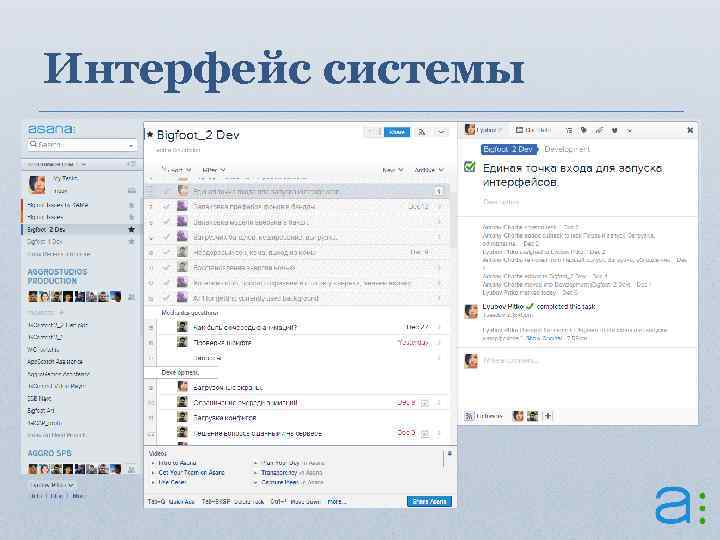Click the blue Share button in project header
The height and width of the screenshot is (540, 720).
(397, 132)
